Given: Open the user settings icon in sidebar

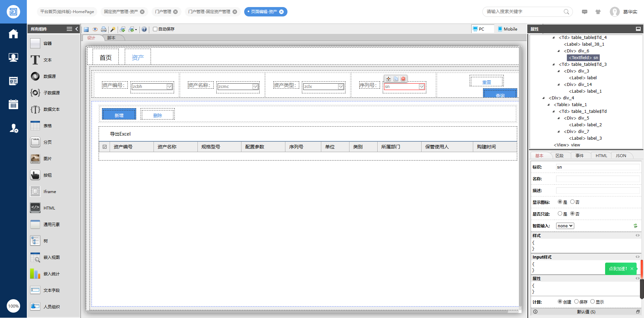Looking at the screenshot, I should coord(13,128).
